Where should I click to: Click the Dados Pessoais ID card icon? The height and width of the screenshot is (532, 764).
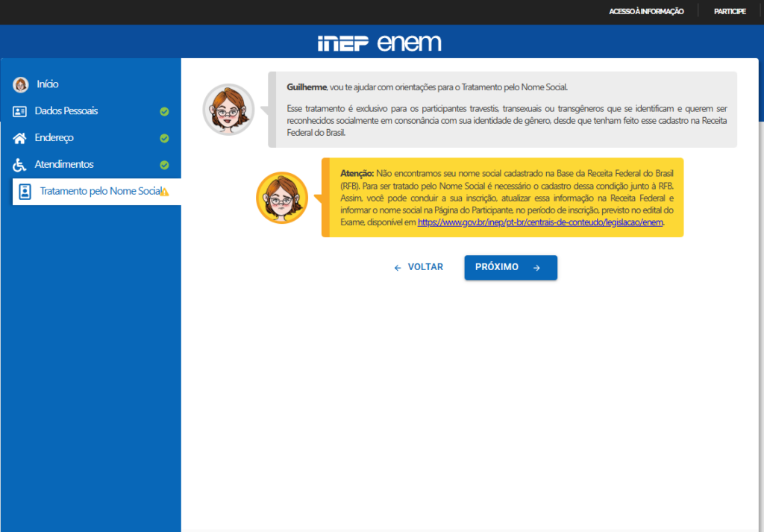(x=19, y=112)
